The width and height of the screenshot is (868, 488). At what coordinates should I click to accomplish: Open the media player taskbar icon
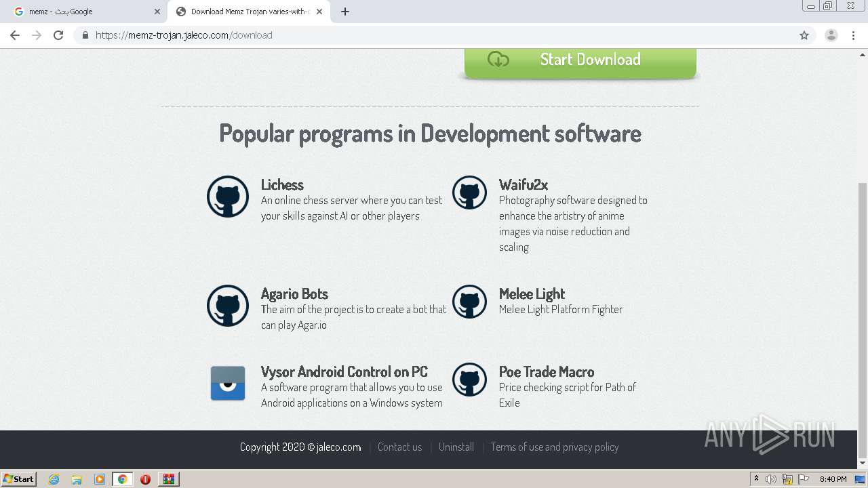point(100,479)
